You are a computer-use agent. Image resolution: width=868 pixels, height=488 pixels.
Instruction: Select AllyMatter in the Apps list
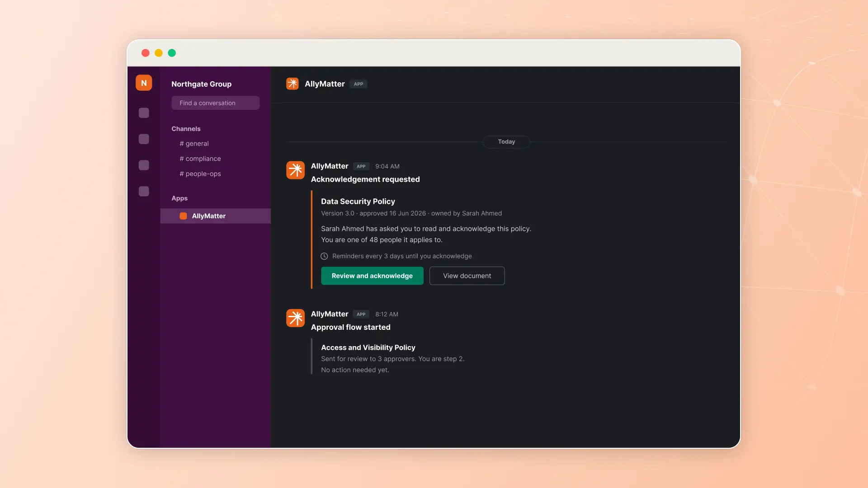[x=215, y=216]
